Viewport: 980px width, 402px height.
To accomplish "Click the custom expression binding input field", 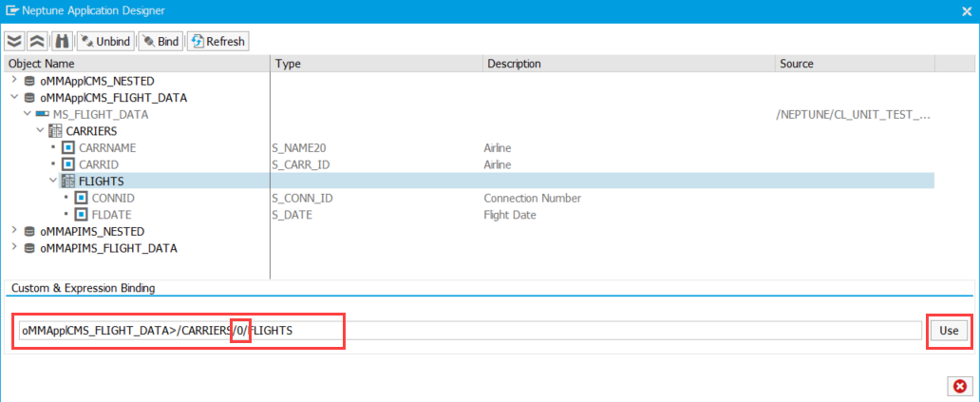I will (470, 331).
